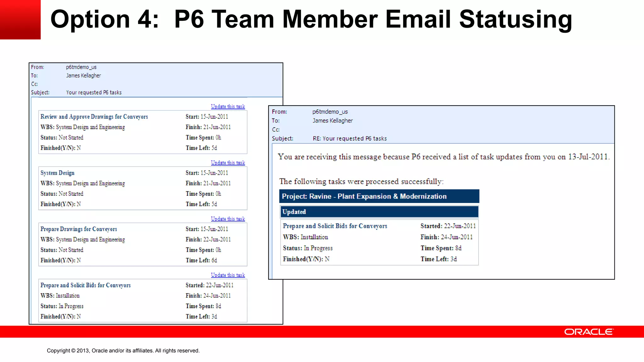Screen dimensions: 644x362
Task: Open 'Update this task' link above Prepare and Solicit Bids
Action: [228, 275]
